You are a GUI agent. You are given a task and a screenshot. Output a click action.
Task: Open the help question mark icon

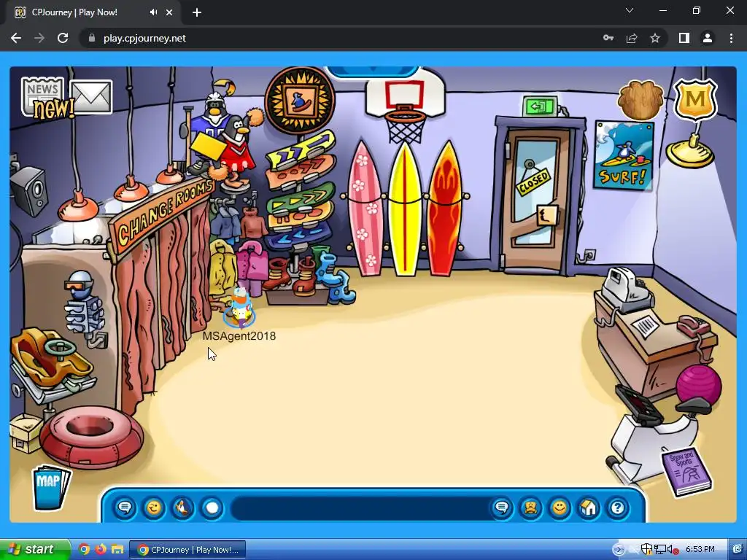coord(618,507)
